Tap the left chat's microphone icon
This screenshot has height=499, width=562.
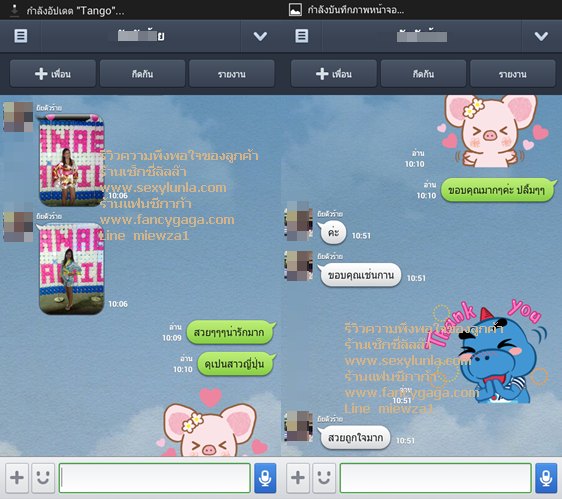coord(265,478)
